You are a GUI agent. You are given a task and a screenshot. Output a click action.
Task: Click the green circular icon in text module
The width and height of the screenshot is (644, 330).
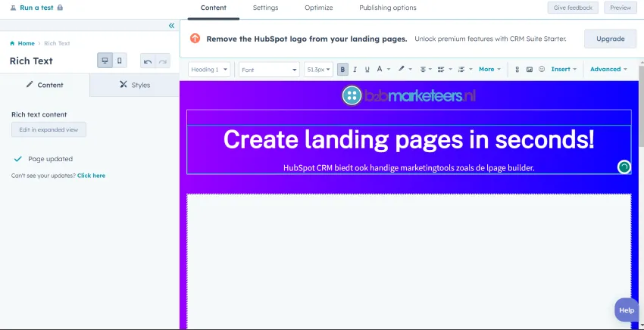pos(624,167)
